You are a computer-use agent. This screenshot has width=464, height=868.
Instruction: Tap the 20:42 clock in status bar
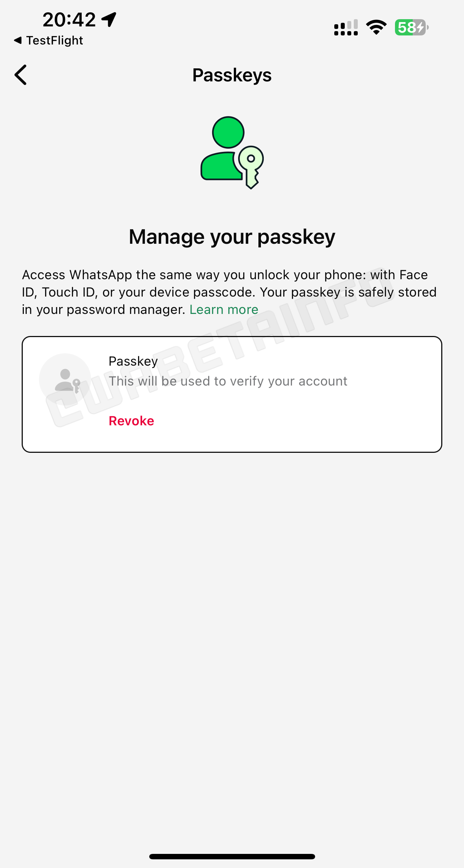click(x=69, y=20)
